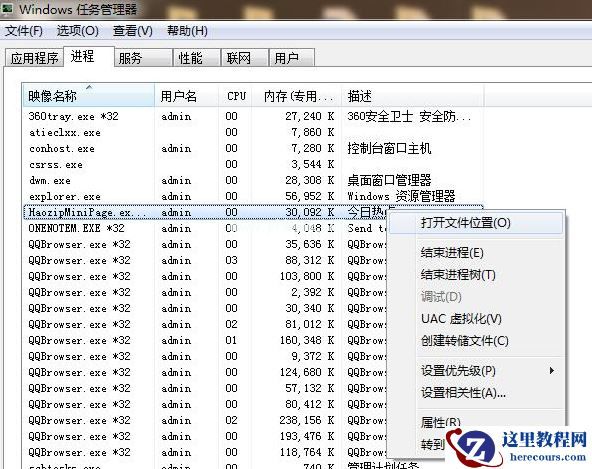
Task: Click the 2,392 K memory cell
Action: pos(313,292)
